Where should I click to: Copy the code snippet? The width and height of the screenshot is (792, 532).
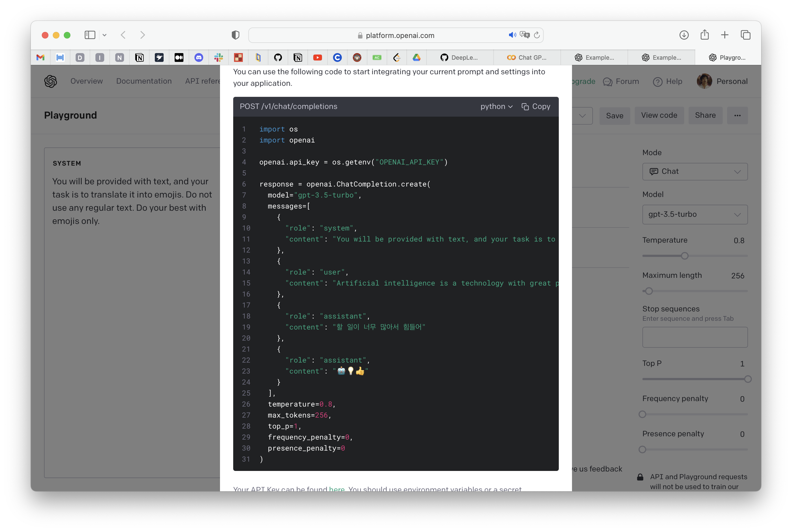point(536,106)
